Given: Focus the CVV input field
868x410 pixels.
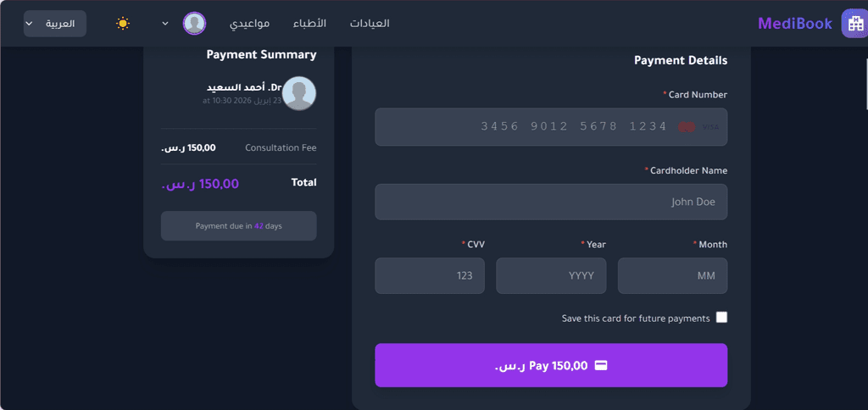Looking at the screenshot, I should tap(430, 275).
